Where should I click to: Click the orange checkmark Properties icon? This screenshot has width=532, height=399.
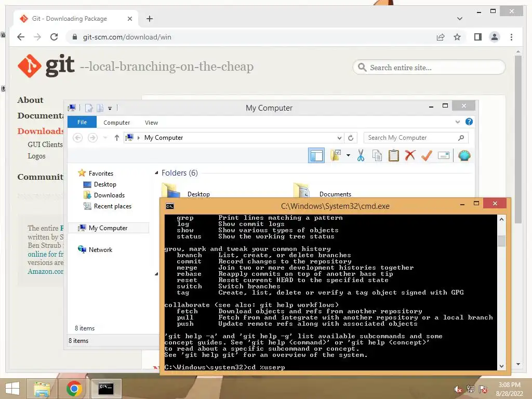(427, 155)
